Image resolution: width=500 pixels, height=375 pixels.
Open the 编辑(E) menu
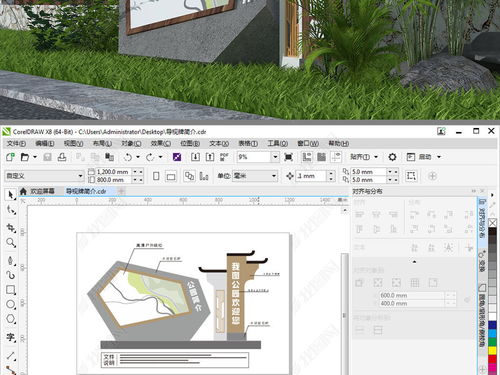45,143
